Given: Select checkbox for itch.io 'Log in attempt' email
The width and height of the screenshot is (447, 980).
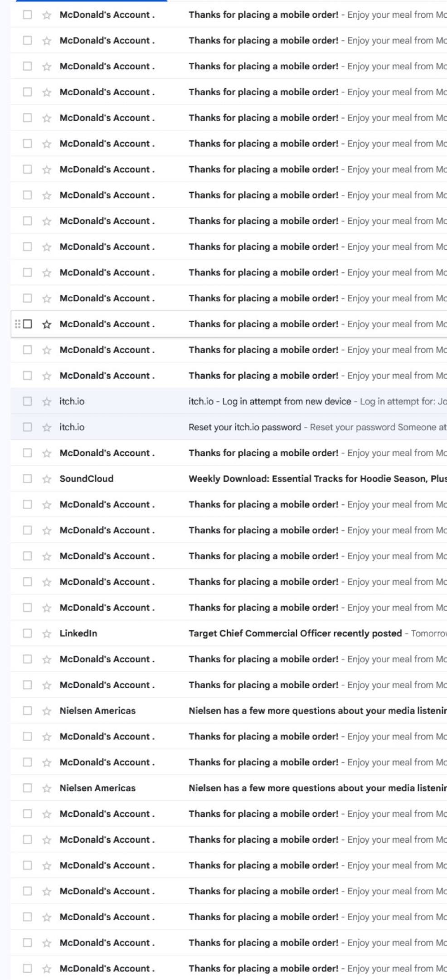Looking at the screenshot, I should 28,401.
